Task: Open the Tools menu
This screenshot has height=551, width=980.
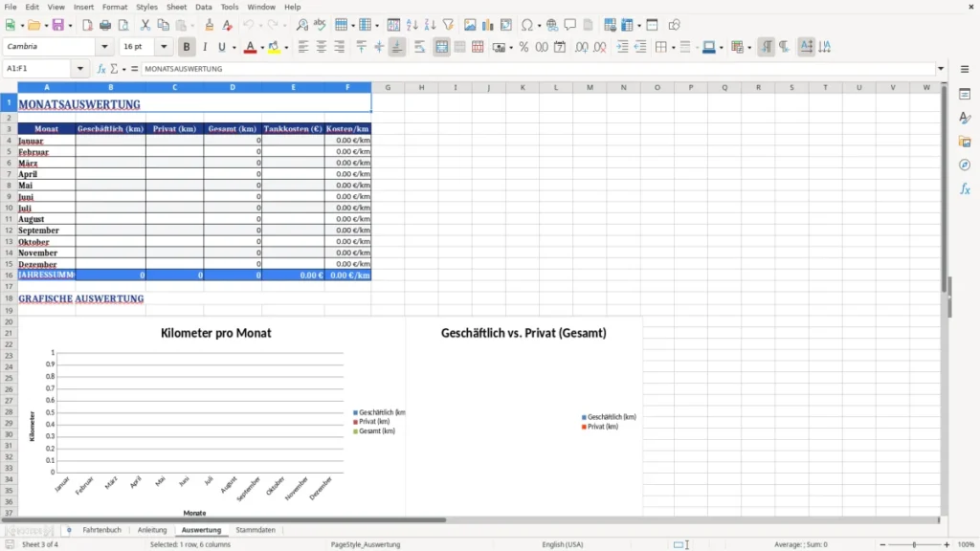Action: (x=230, y=7)
